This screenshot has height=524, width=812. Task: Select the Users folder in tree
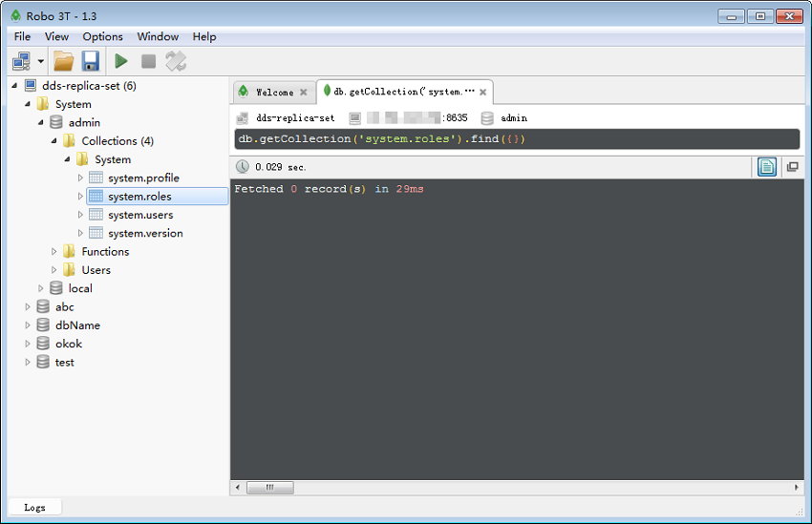[x=96, y=270]
